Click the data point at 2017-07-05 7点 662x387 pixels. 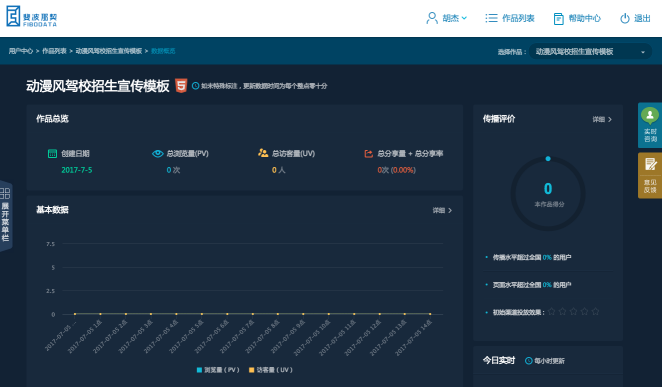point(252,314)
